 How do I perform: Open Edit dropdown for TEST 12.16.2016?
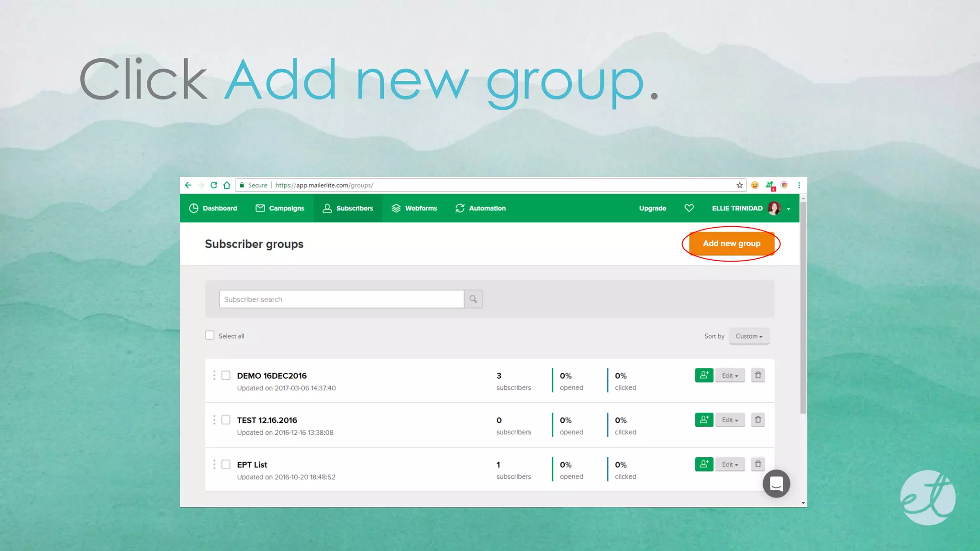tap(730, 420)
